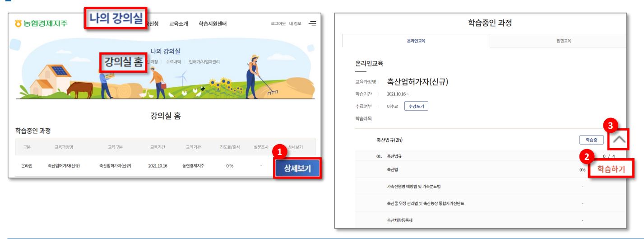Switch to the 온라인교육 tab
Image resolution: width=644 pixels, height=239 pixels.
416,41
